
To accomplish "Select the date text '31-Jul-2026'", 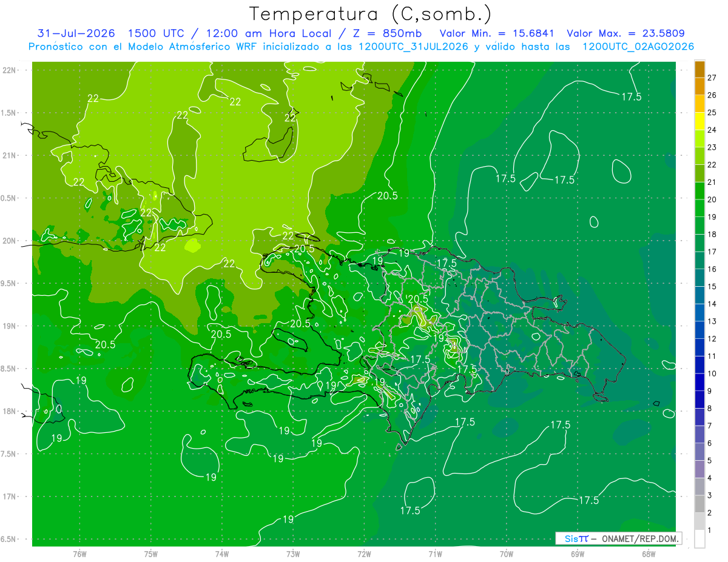I will 76,33.
